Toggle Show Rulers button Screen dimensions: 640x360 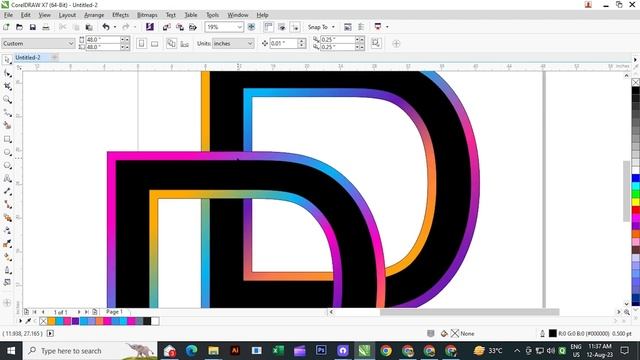tap(268, 27)
